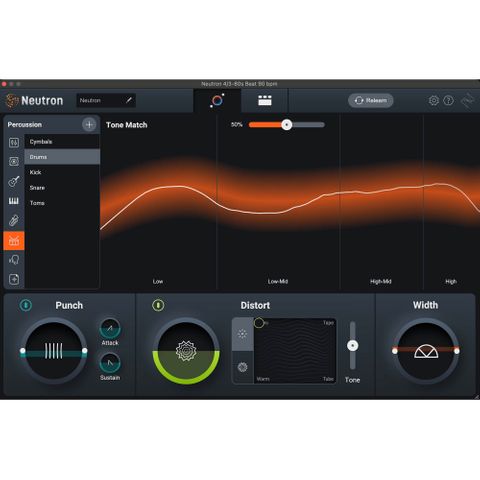Click the white tone match curve line
The width and height of the screenshot is (480, 480).
pyautogui.click(x=267, y=213)
